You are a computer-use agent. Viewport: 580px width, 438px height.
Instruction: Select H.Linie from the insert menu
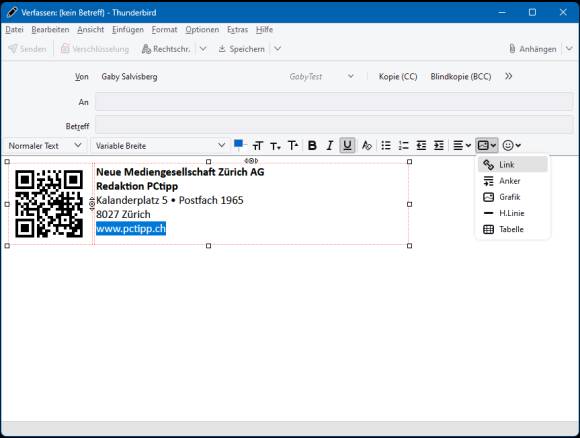[x=512, y=213]
